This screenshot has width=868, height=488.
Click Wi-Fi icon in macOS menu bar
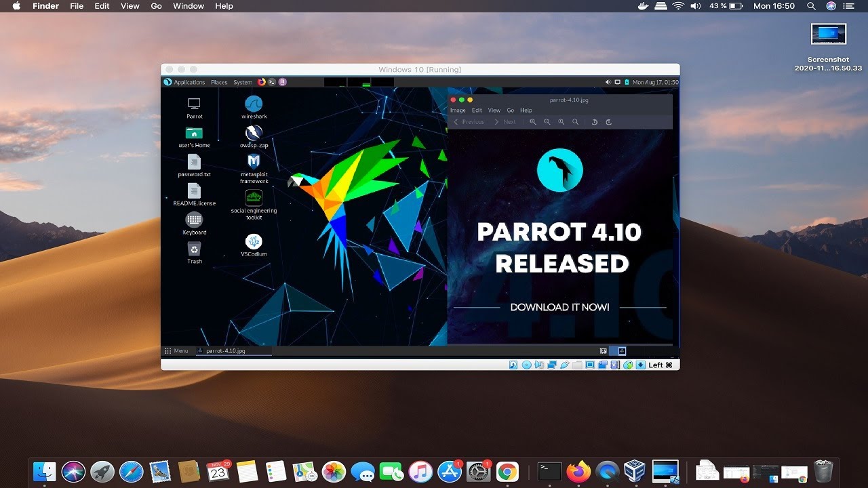click(x=679, y=6)
